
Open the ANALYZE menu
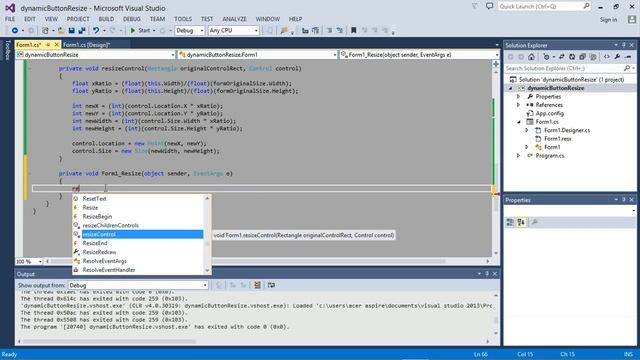234,19
